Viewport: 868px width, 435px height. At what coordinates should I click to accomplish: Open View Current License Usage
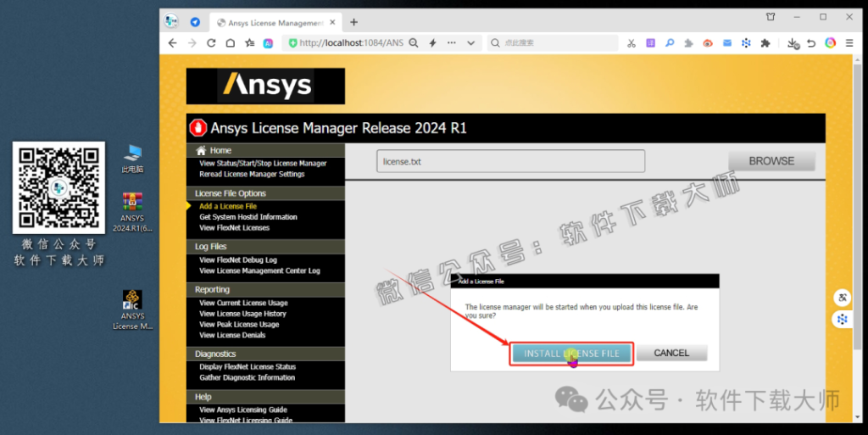pos(243,303)
